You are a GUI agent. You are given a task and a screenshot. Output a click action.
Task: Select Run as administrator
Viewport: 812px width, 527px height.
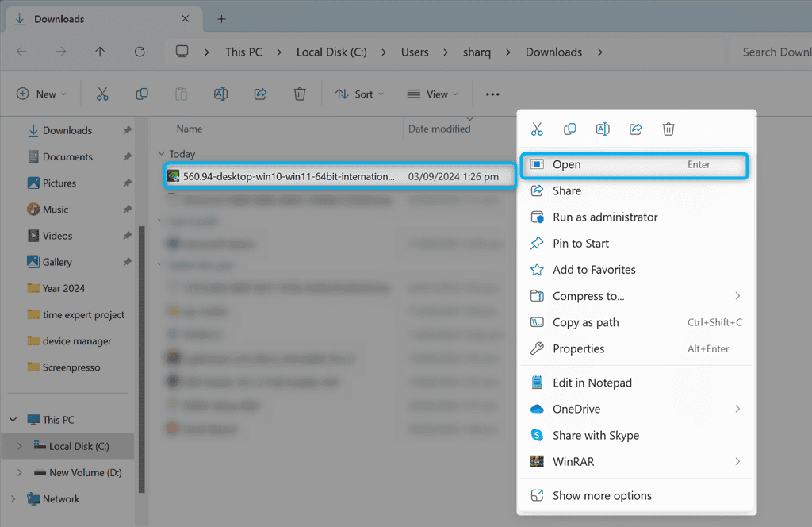[634, 217]
